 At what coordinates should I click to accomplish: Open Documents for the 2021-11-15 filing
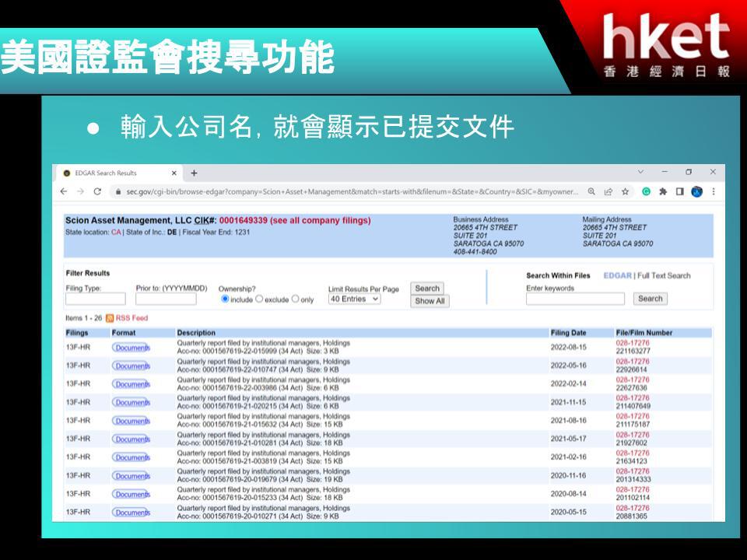coord(132,403)
